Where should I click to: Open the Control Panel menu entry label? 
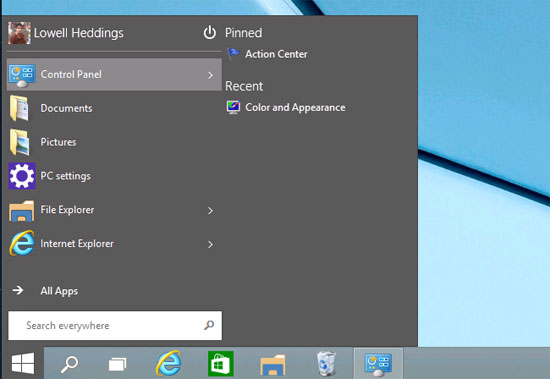click(71, 74)
